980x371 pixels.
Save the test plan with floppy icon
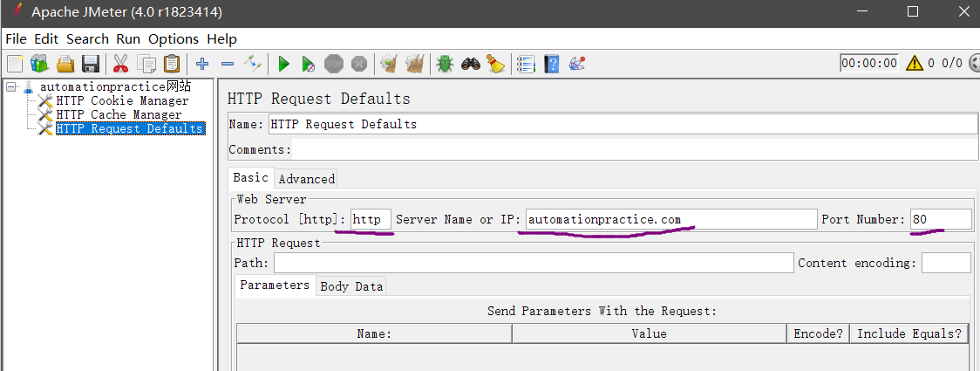click(x=91, y=63)
